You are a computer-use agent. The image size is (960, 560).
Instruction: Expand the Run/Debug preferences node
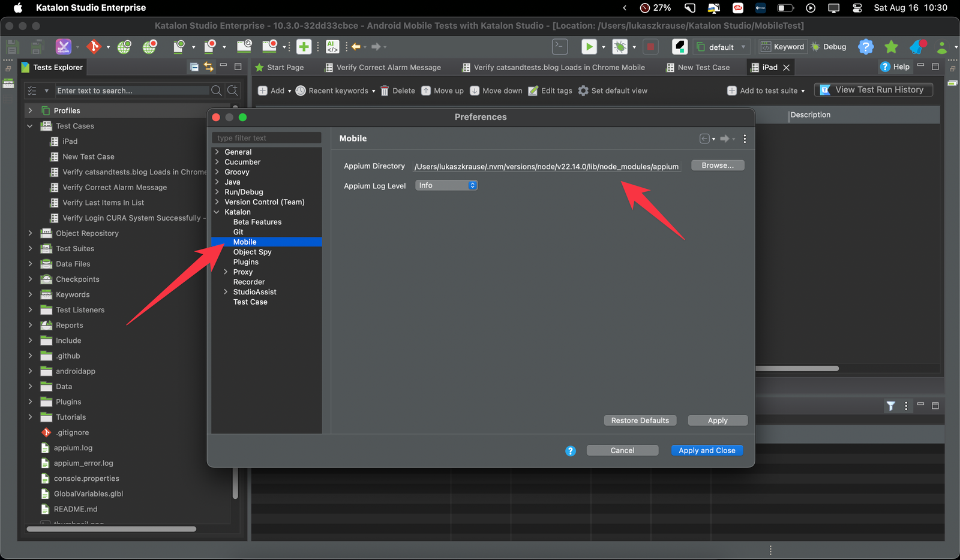[217, 192]
